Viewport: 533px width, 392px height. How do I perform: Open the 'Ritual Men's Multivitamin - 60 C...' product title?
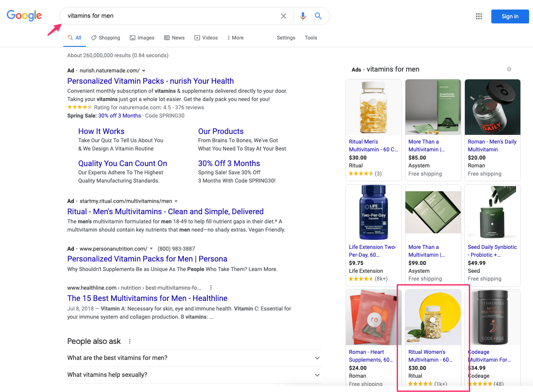tap(373, 146)
